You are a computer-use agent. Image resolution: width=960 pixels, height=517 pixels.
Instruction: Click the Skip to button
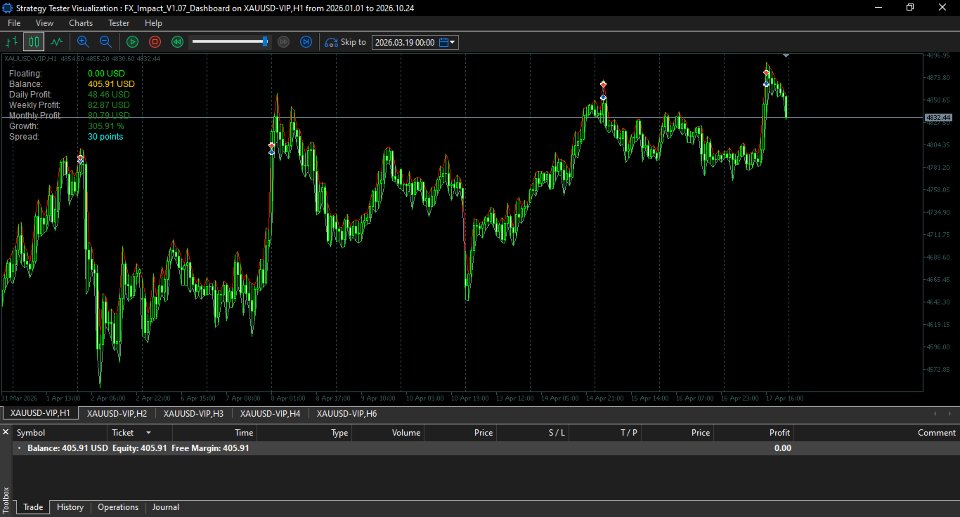pyautogui.click(x=345, y=42)
